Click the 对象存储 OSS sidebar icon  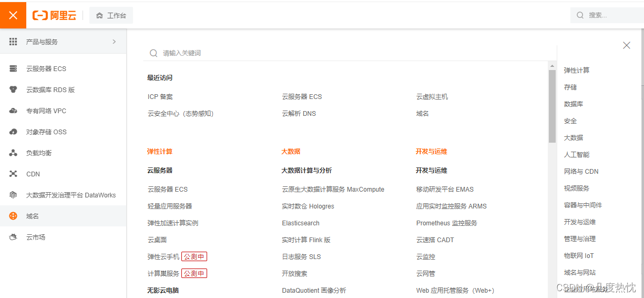(x=13, y=132)
